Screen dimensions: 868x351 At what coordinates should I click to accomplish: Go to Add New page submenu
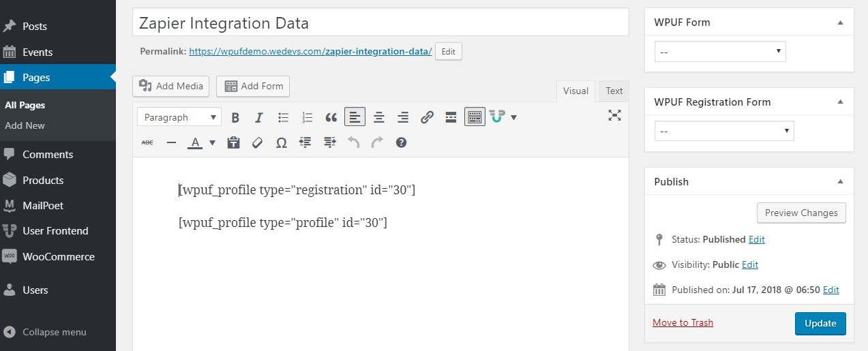click(x=25, y=125)
